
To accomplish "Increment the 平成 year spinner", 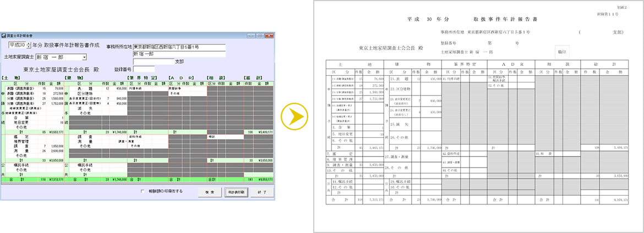I will click(29, 44).
